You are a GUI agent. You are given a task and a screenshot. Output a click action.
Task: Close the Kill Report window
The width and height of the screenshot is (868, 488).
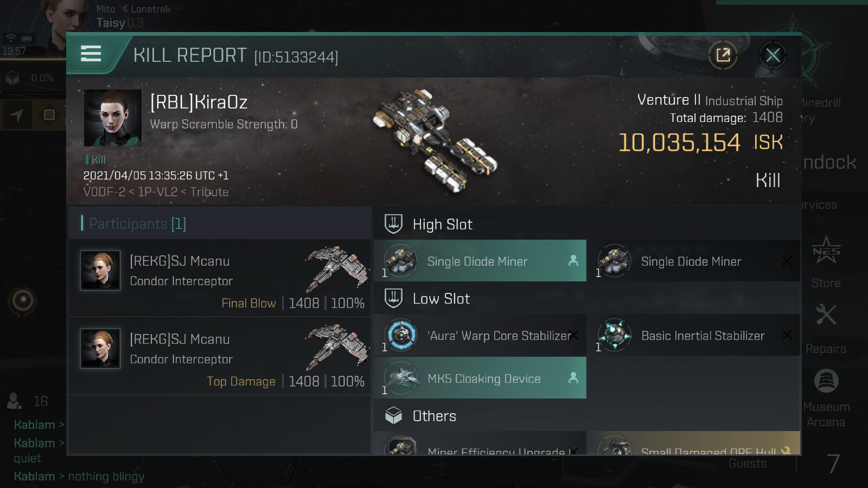773,55
